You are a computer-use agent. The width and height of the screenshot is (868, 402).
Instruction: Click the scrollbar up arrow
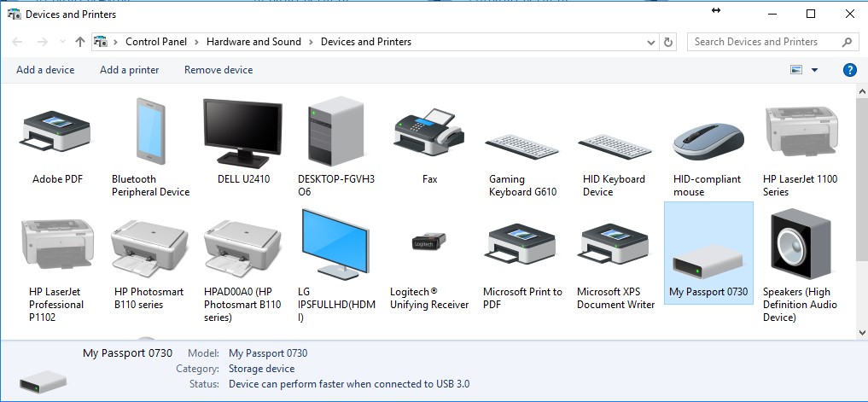pos(862,90)
